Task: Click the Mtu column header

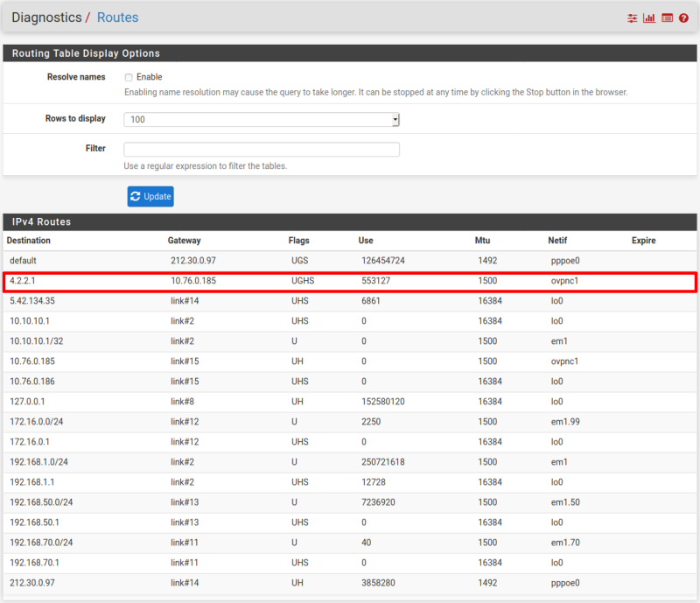Action: click(x=482, y=241)
